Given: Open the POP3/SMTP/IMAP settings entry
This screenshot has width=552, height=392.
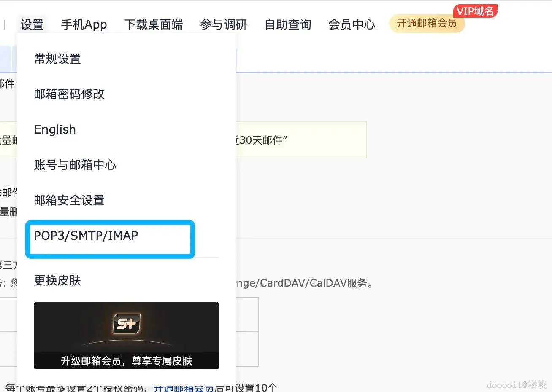Looking at the screenshot, I should 86,236.
